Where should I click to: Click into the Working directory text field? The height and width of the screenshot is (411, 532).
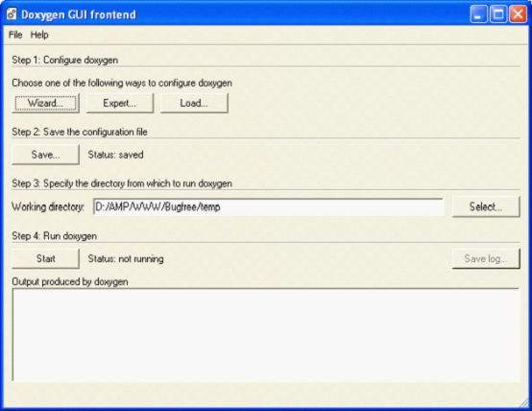coord(268,206)
